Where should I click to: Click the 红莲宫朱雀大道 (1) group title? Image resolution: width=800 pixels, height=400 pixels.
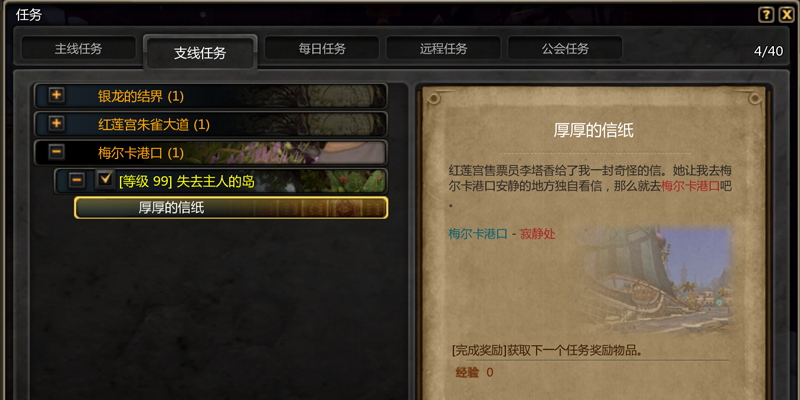pyautogui.click(x=154, y=124)
